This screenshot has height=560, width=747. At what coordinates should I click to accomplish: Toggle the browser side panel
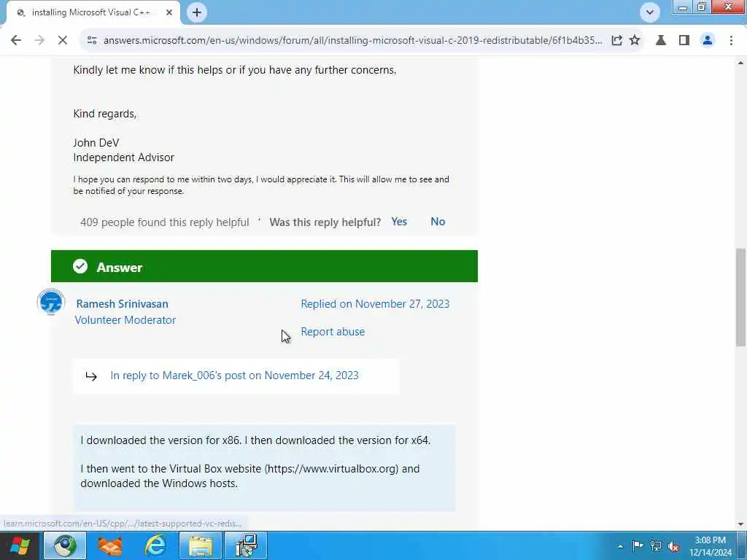pos(684,41)
